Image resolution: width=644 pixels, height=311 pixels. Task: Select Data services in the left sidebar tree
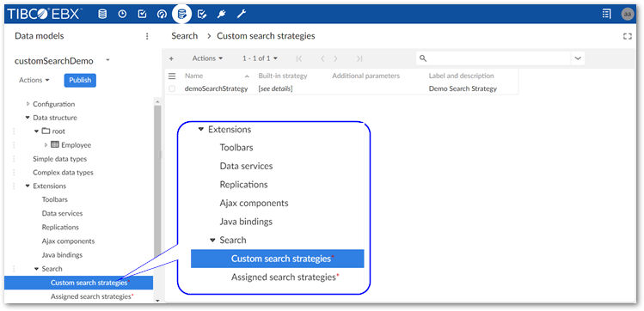click(62, 213)
